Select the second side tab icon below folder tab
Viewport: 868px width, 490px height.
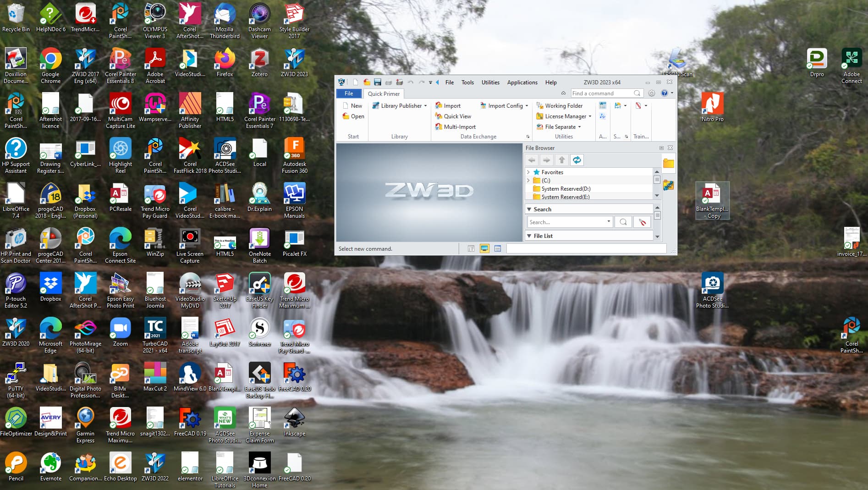669,185
